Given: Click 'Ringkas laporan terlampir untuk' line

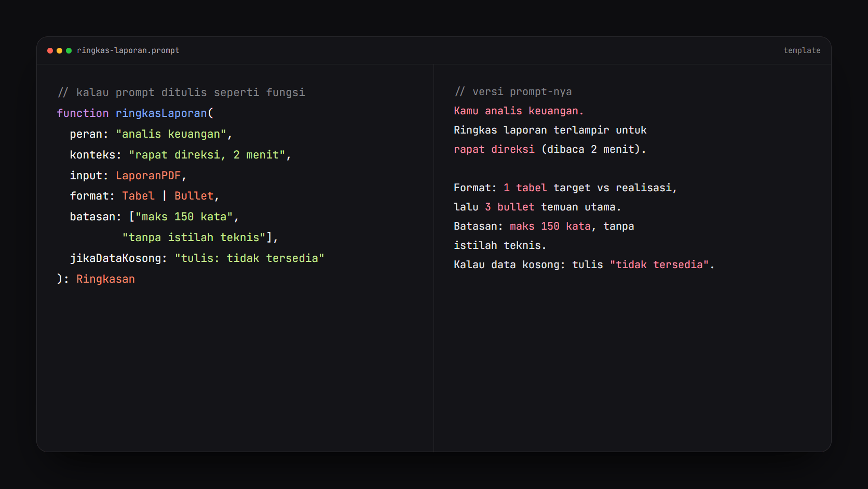Looking at the screenshot, I should 550,130.
